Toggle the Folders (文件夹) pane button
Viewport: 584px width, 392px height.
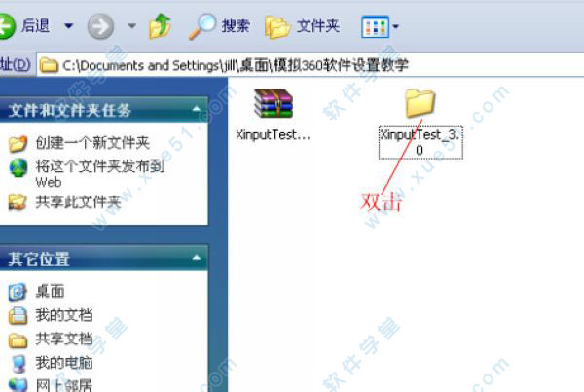click(302, 26)
